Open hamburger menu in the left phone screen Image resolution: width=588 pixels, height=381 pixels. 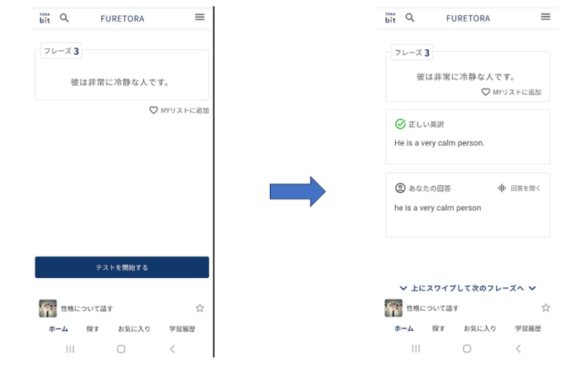point(200,17)
